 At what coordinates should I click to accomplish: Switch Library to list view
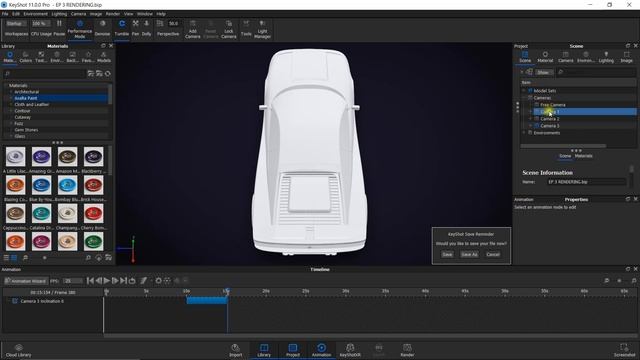(6, 258)
